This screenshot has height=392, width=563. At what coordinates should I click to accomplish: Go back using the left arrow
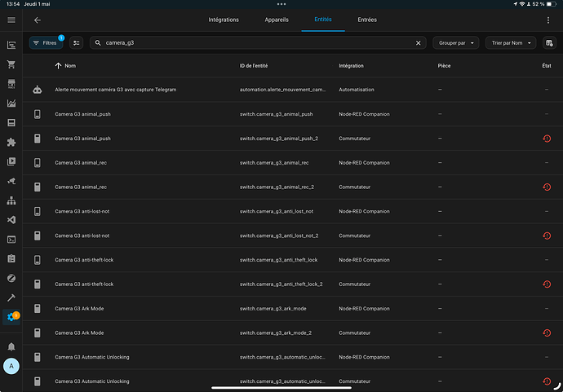click(x=38, y=20)
